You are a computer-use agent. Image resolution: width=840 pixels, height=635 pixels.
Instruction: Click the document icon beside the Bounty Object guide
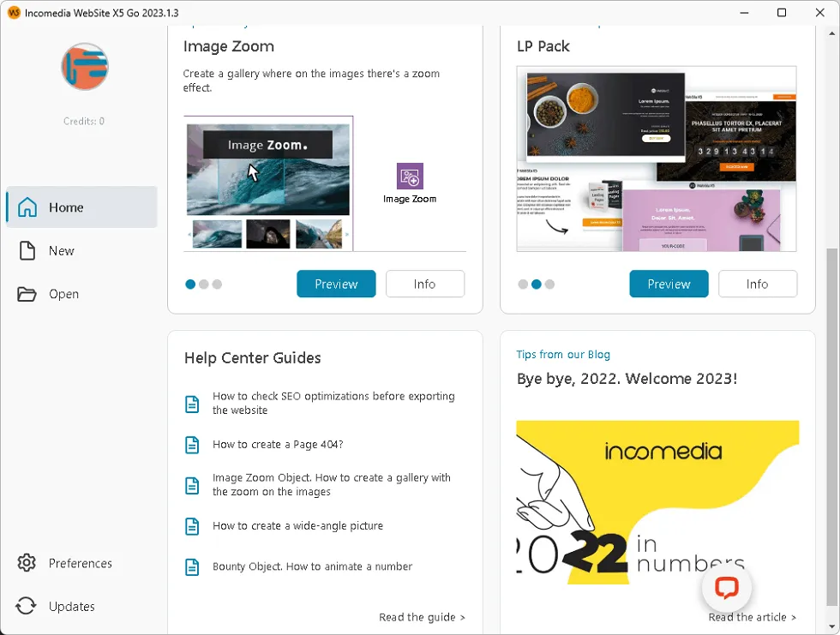pyautogui.click(x=191, y=567)
